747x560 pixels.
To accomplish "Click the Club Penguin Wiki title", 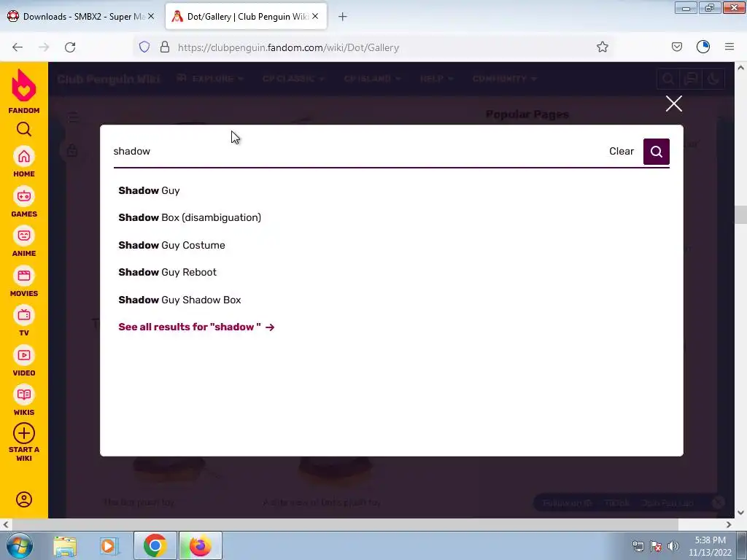I will [x=108, y=79].
